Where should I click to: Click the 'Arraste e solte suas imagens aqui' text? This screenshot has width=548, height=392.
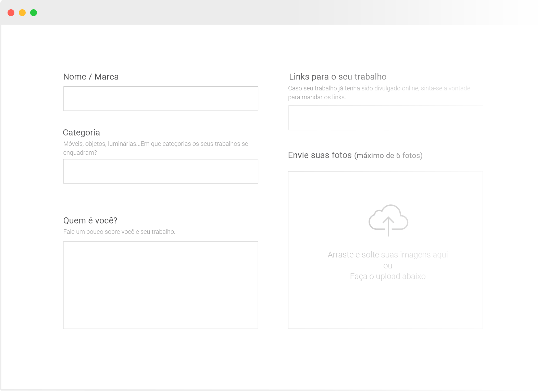tap(387, 255)
